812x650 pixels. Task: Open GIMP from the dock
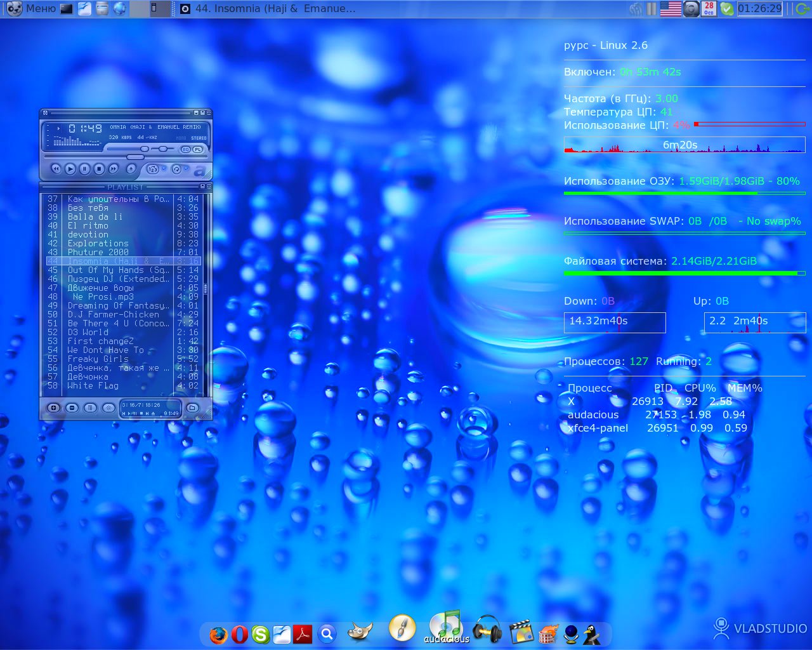(x=360, y=632)
